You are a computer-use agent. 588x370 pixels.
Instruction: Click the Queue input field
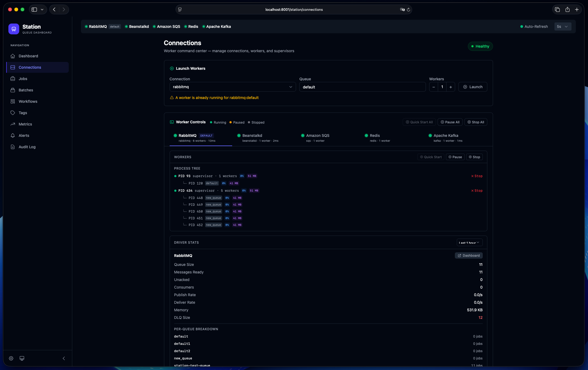(x=362, y=87)
